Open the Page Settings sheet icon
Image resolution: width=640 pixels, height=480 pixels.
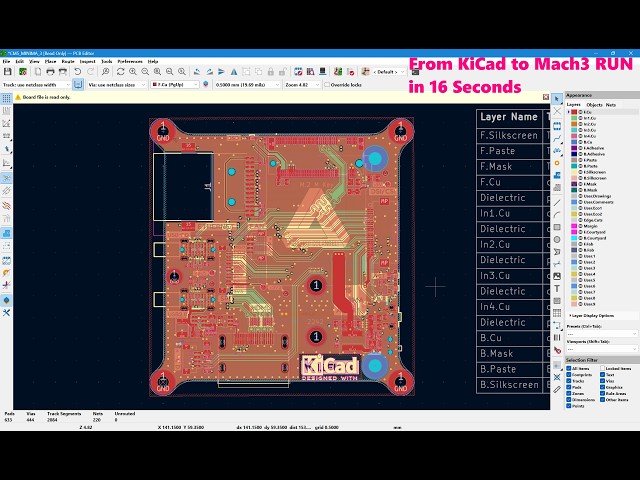coord(38,72)
